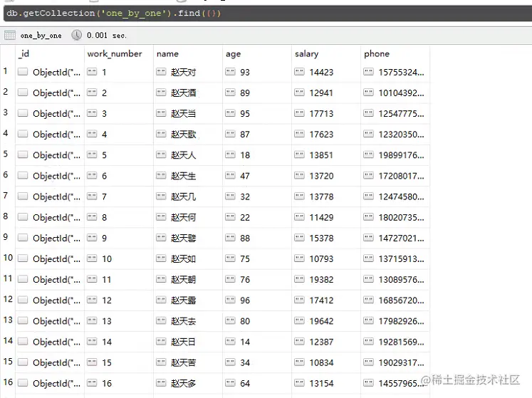Viewport: 532px width, 398px height.
Task: Select name cell 赵天酒
Action: (x=184, y=93)
